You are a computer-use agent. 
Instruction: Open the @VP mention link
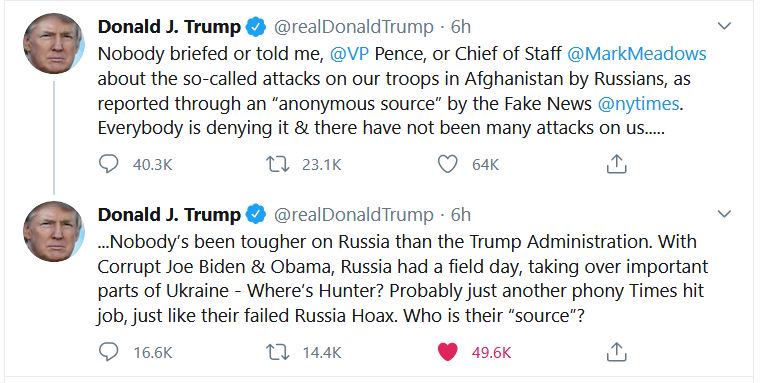point(349,54)
